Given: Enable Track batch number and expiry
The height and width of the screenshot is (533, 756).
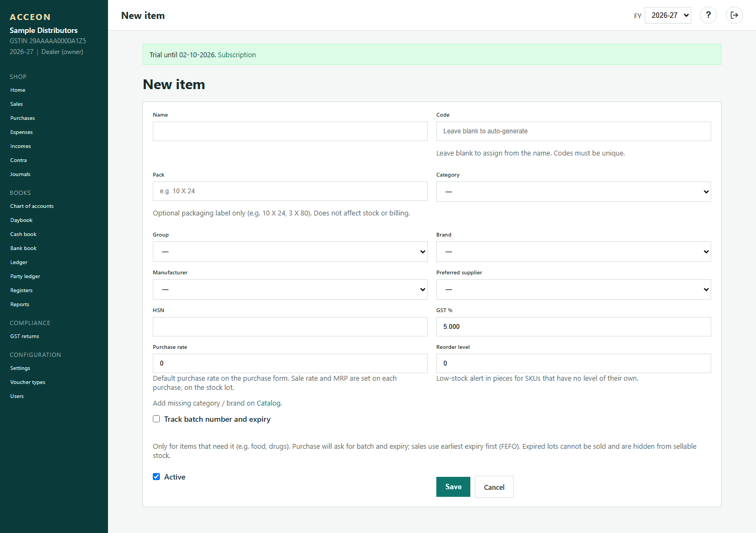Looking at the screenshot, I should 157,419.
